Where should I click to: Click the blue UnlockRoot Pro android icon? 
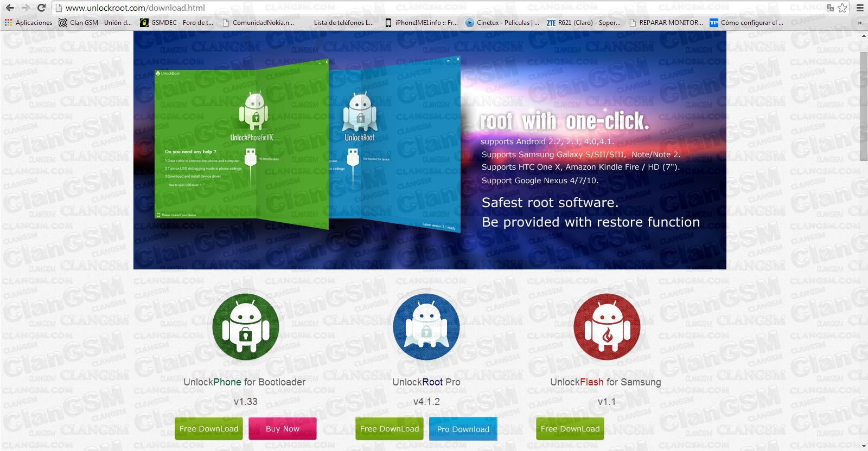pyautogui.click(x=426, y=327)
